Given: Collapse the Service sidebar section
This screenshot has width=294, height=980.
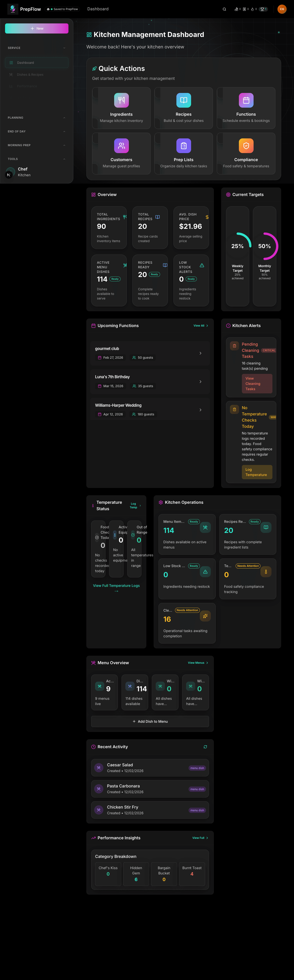Looking at the screenshot, I should click(37, 48).
